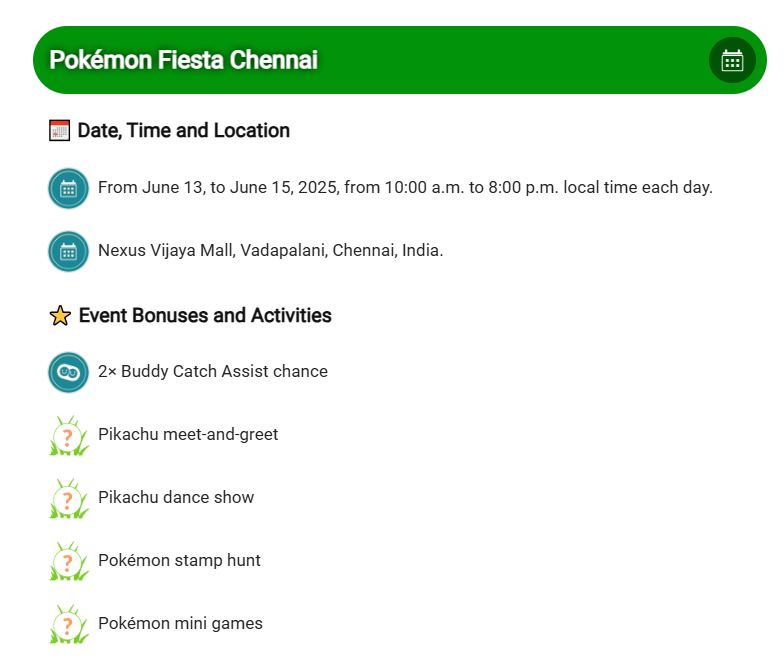Select the Pokémon stamp hunt entry text
This screenshot has width=784, height=659.
tap(179, 561)
